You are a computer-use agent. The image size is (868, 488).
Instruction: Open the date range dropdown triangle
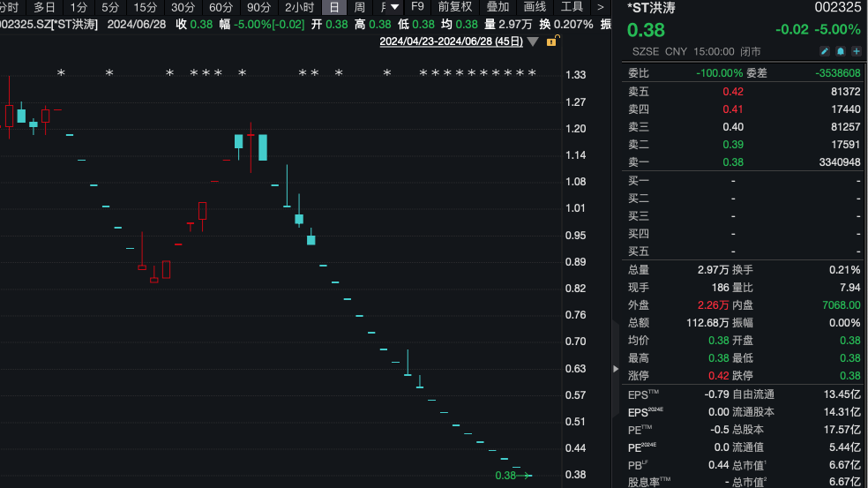coord(533,41)
